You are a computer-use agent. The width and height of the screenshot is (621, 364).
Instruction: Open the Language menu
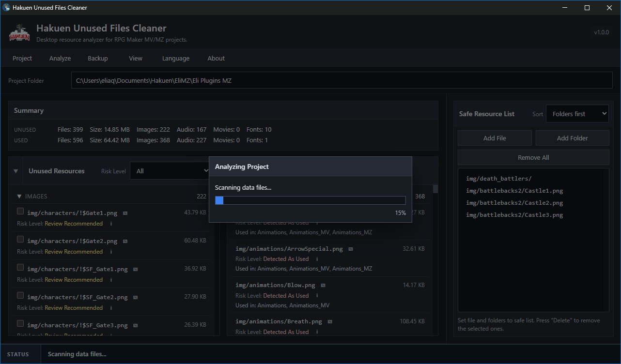pos(176,58)
